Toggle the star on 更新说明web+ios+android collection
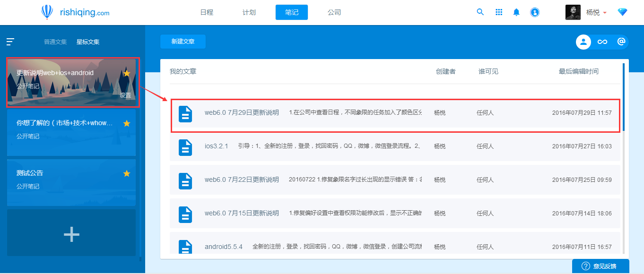The height and width of the screenshot is (274, 644). (126, 73)
